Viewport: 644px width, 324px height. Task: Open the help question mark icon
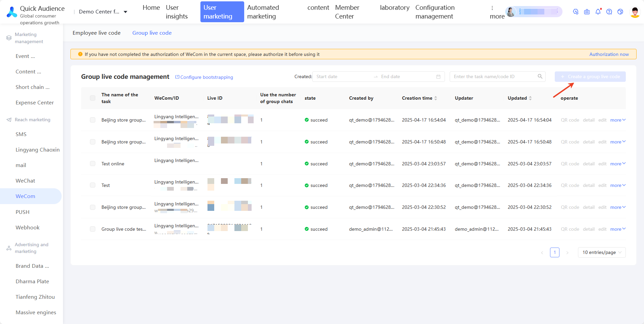click(x=609, y=12)
